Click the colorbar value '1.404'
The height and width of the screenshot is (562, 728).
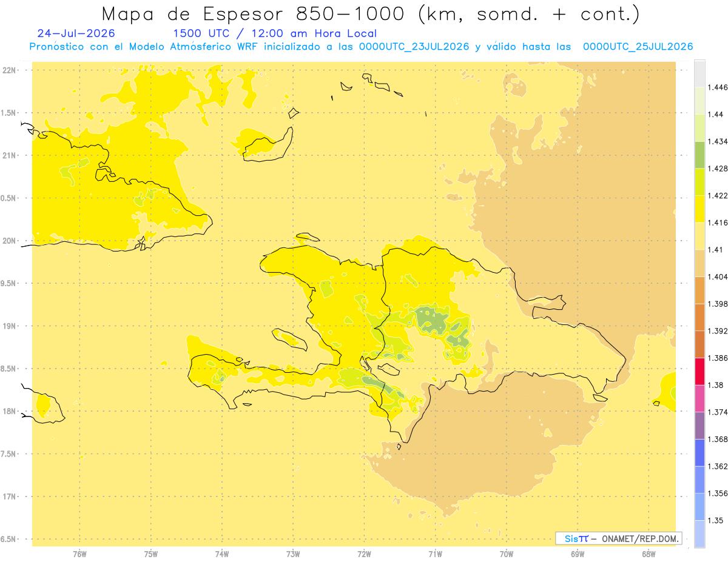718,277
